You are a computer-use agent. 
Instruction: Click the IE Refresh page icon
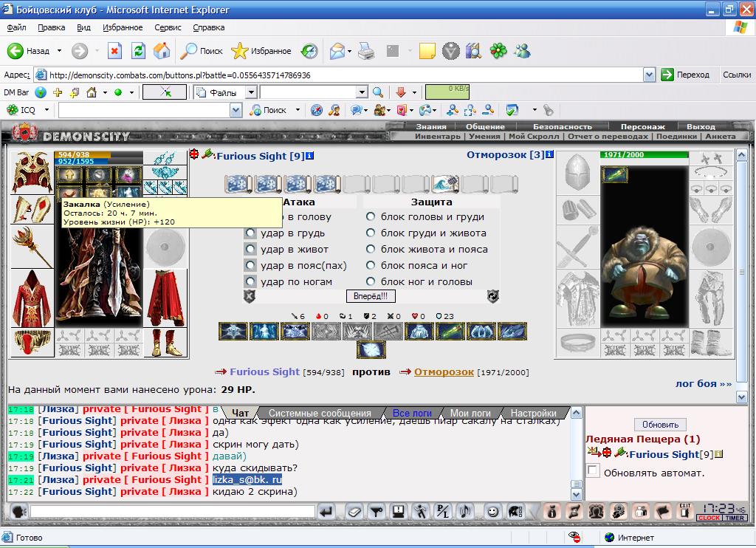138,51
